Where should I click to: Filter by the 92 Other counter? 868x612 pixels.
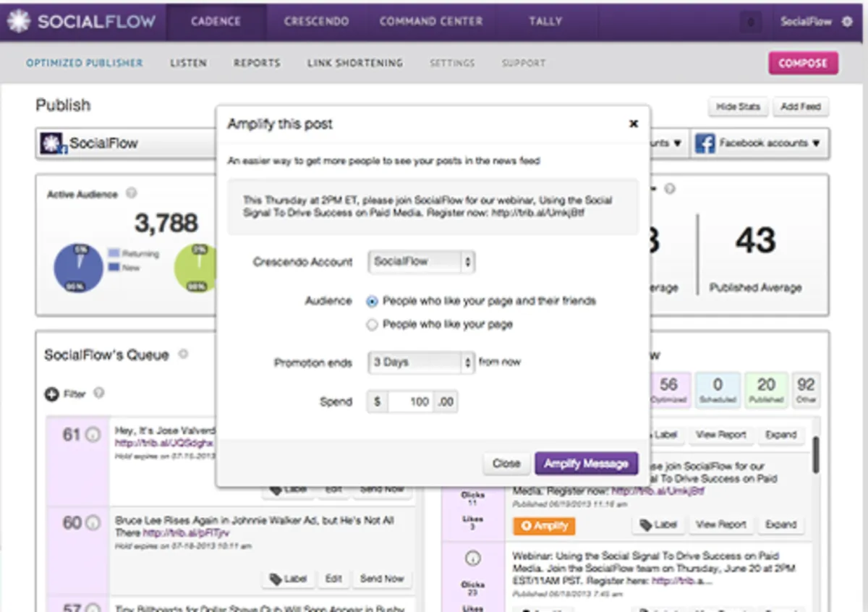(x=805, y=389)
